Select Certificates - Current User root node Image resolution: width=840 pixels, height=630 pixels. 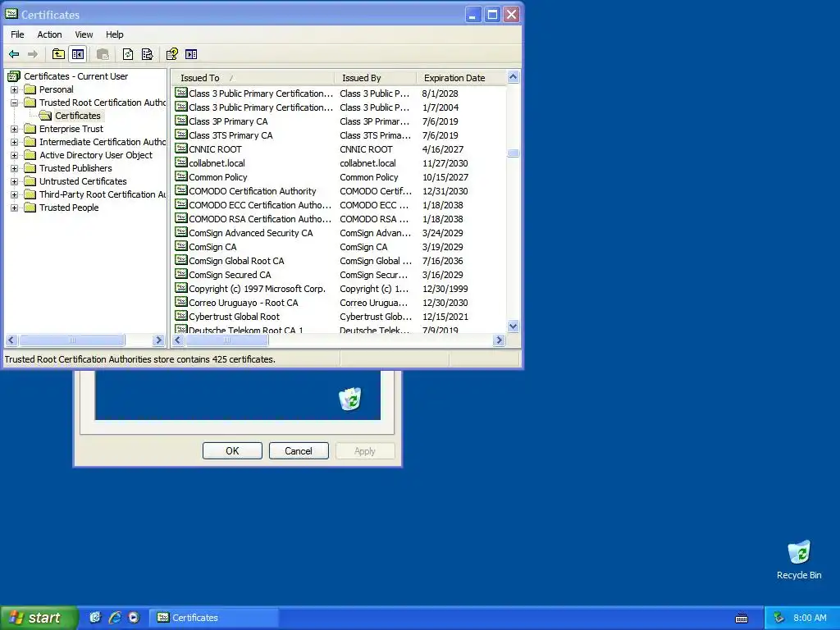(x=75, y=76)
